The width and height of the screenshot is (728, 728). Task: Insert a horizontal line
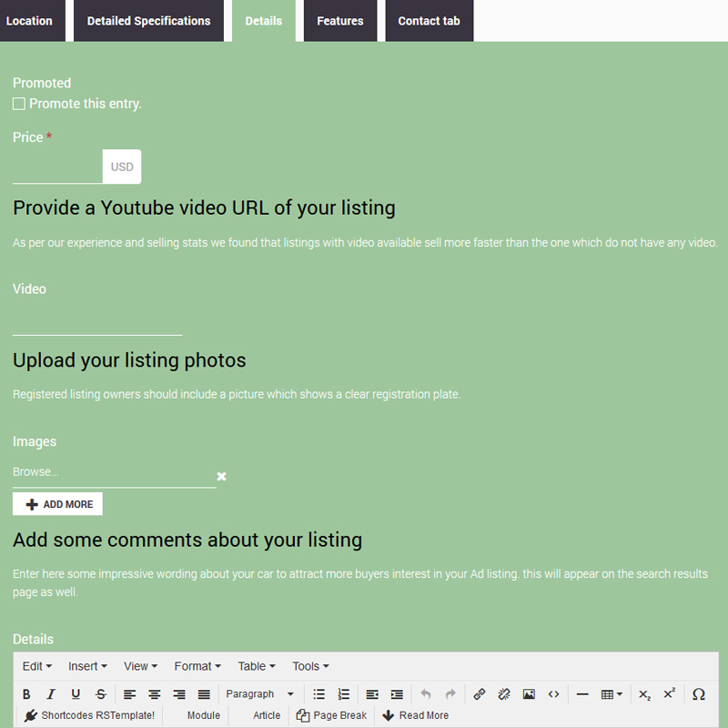click(x=582, y=694)
